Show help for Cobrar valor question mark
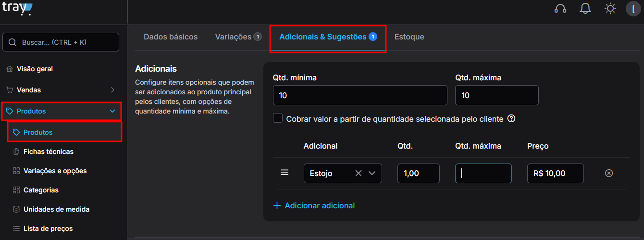 click(511, 118)
